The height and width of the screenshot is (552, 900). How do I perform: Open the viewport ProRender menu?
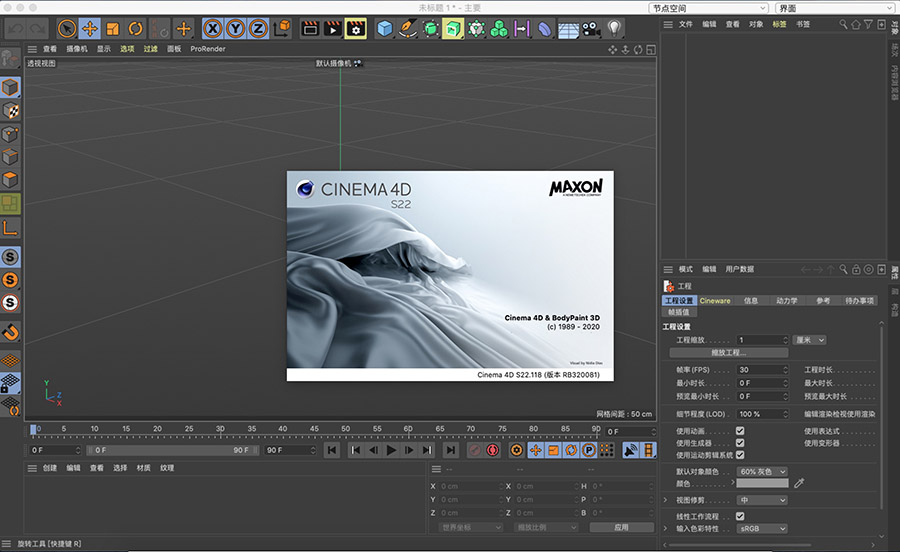pos(208,49)
